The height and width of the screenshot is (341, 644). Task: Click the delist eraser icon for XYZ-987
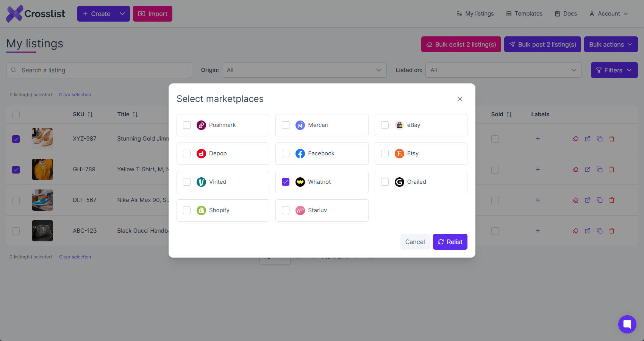tap(575, 139)
